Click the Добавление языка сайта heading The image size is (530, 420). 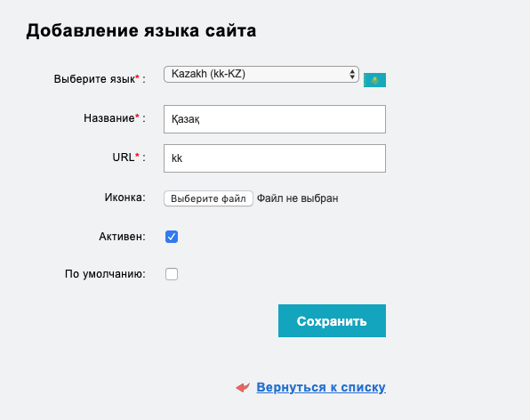click(x=141, y=31)
